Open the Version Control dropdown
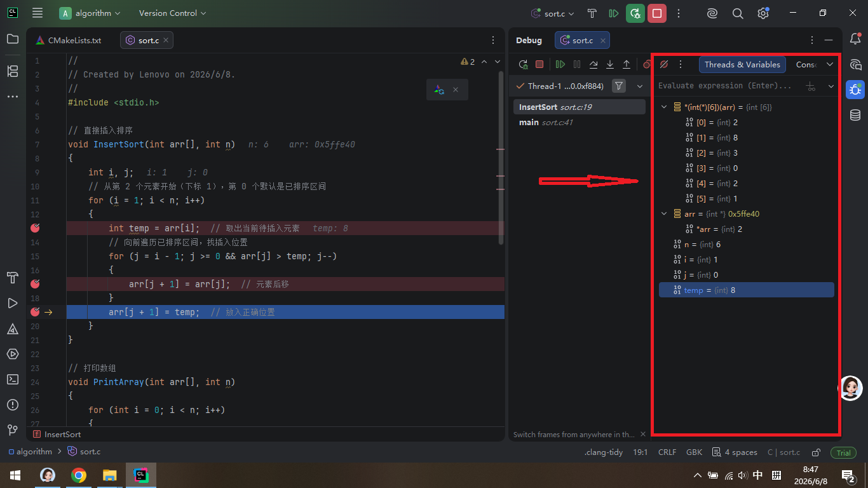Screen dimensions: 868x488 tap(172, 13)
